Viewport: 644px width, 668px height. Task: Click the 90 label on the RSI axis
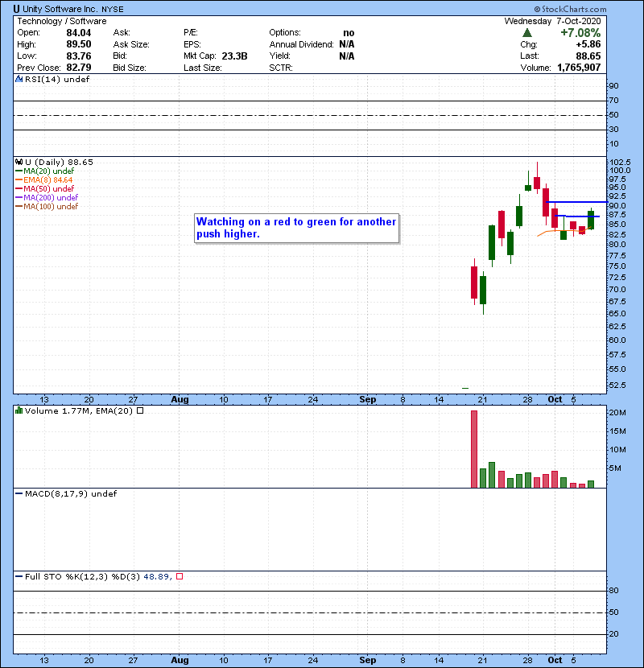pyautogui.click(x=613, y=85)
